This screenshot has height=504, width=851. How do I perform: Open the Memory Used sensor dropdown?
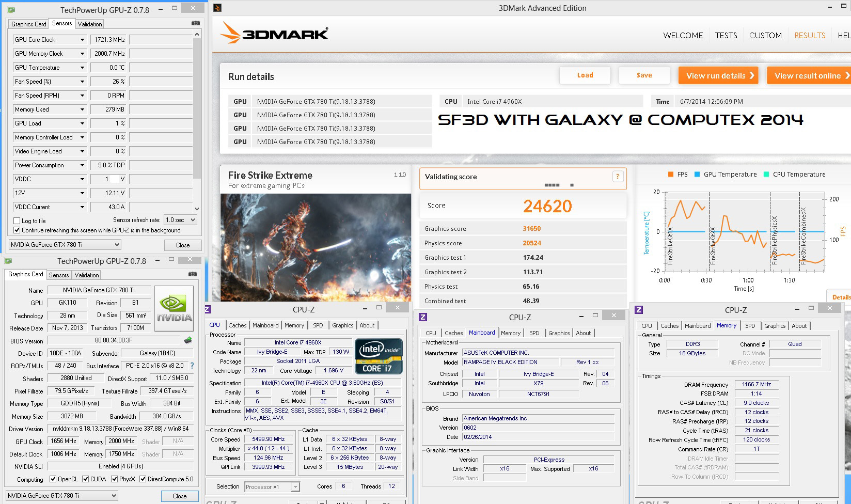[82, 109]
